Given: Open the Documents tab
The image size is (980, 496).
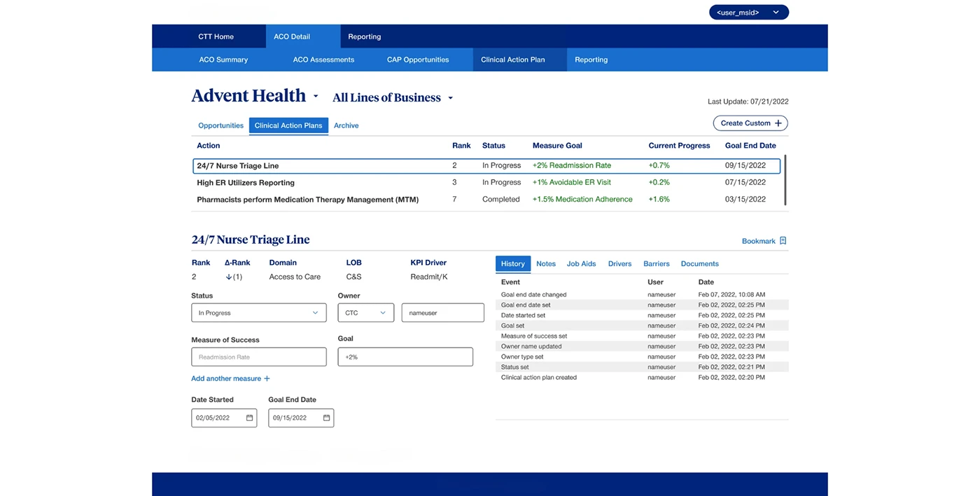Looking at the screenshot, I should (700, 263).
